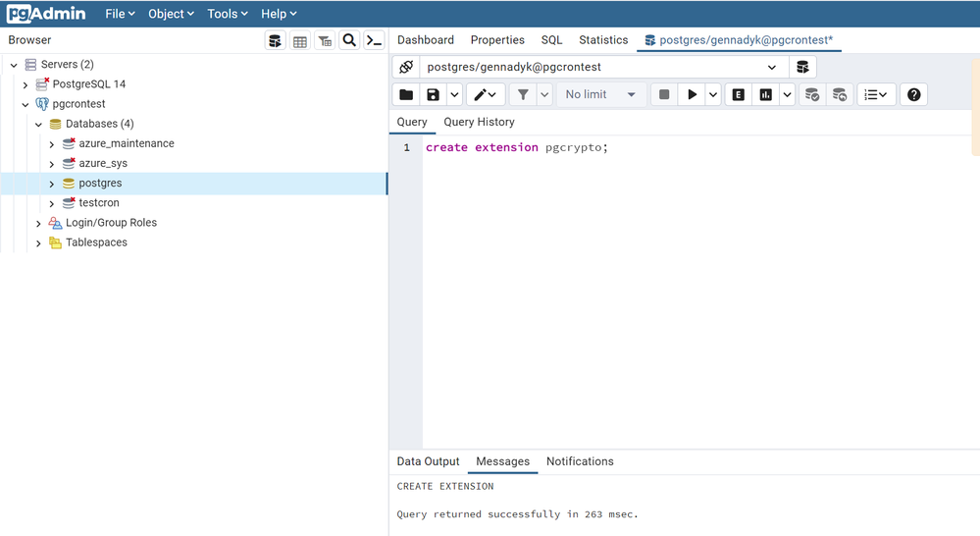Viewport: 980px width, 536px height.
Task: Open the Help menu
Action: pyautogui.click(x=279, y=14)
